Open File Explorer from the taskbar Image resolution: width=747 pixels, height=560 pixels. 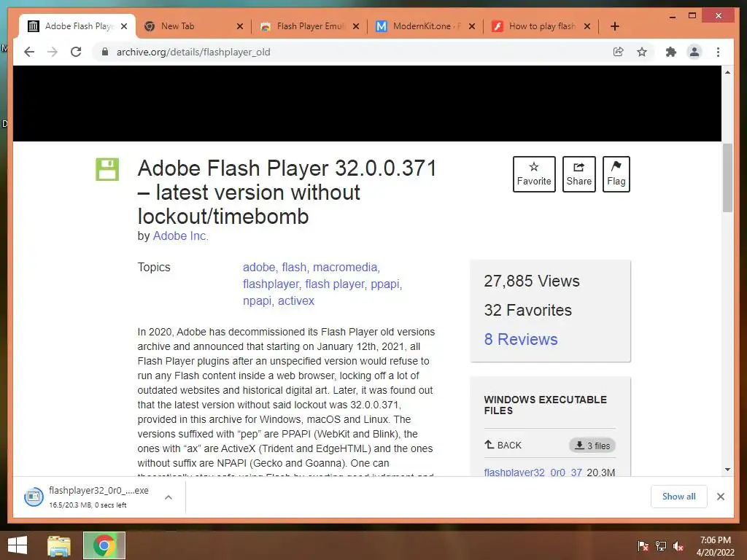pyautogui.click(x=59, y=545)
